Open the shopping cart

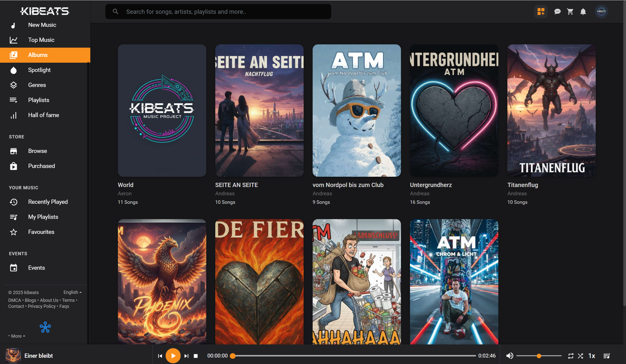click(x=570, y=12)
